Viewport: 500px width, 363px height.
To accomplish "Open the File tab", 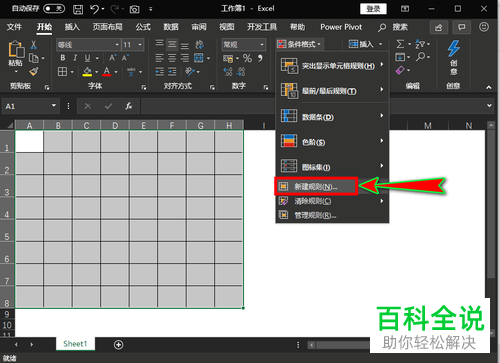I will [x=14, y=27].
